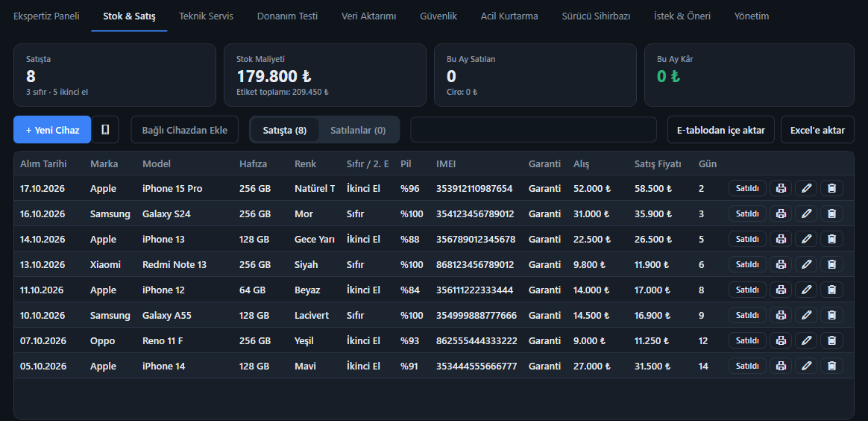The image size is (868, 421).
Task: Delete the Galaxy A55 entry
Action: tap(831, 315)
